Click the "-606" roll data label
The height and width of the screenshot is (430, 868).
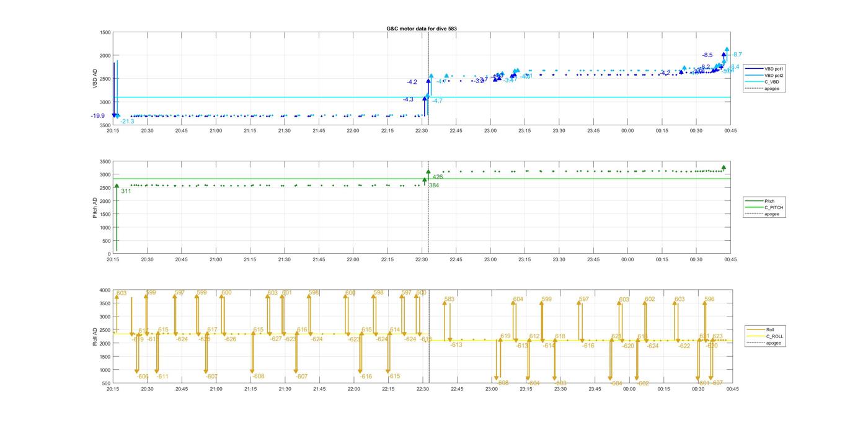click(143, 377)
